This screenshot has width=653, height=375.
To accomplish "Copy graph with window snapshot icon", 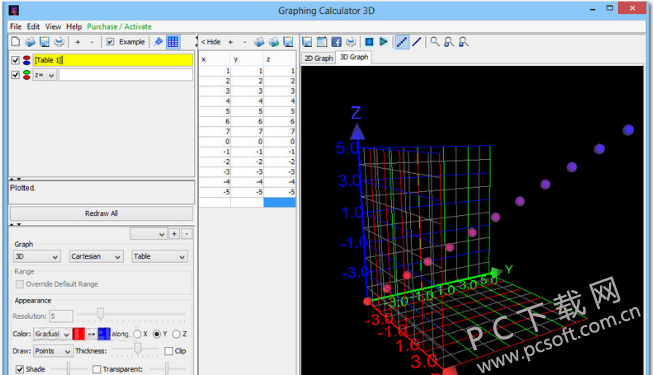I will click(322, 42).
